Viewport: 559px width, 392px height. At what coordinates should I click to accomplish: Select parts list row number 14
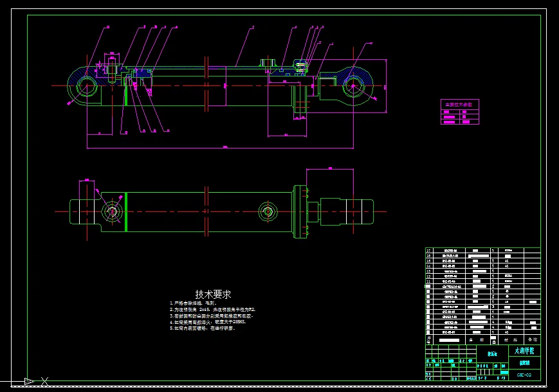click(x=482, y=266)
